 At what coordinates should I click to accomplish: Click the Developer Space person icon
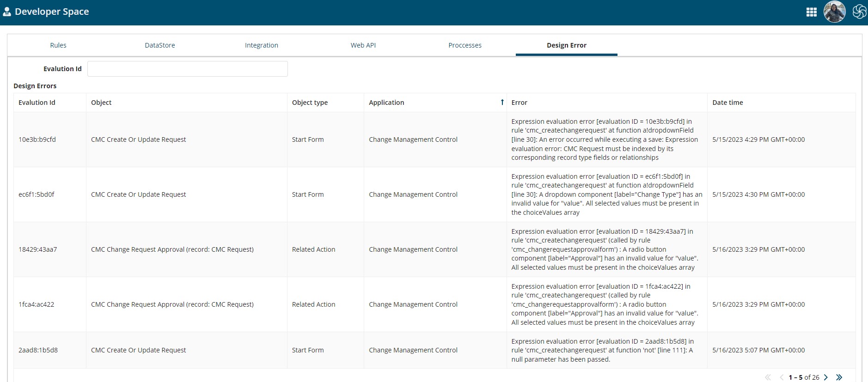click(7, 12)
